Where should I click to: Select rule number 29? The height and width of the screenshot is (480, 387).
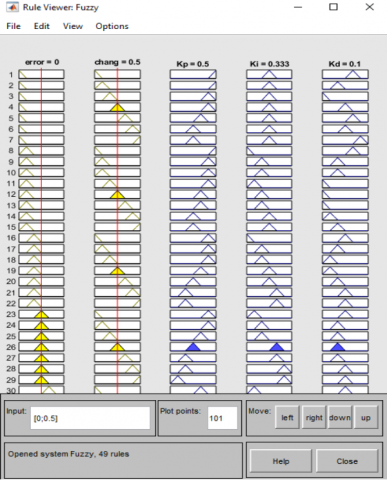pyautogui.click(x=11, y=379)
